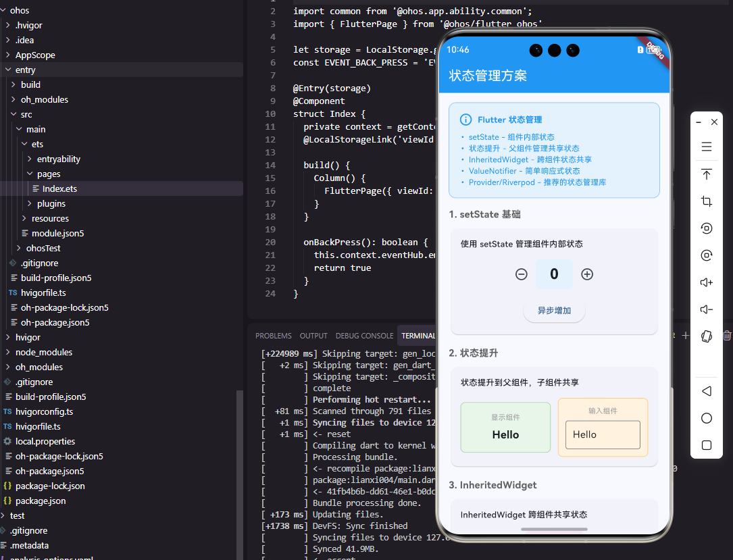Lower emulator volume with speaker minus icon
The height and width of the screenshot is (560, 733).
[707, 309]
